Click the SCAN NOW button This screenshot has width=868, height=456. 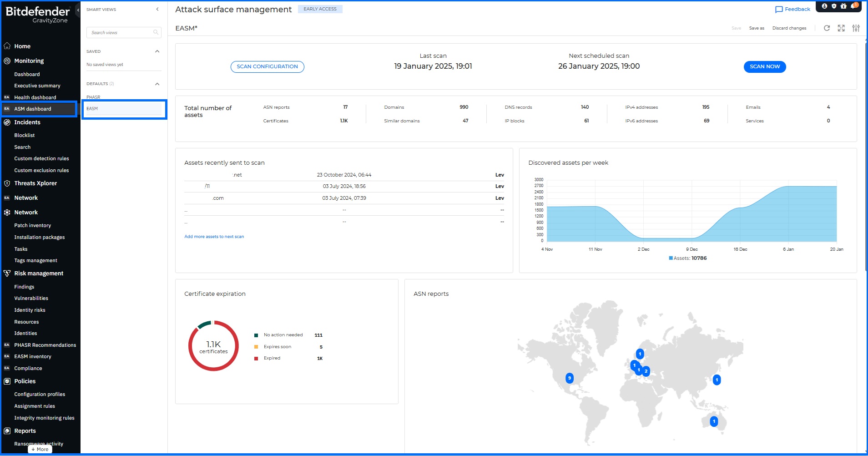765,66
